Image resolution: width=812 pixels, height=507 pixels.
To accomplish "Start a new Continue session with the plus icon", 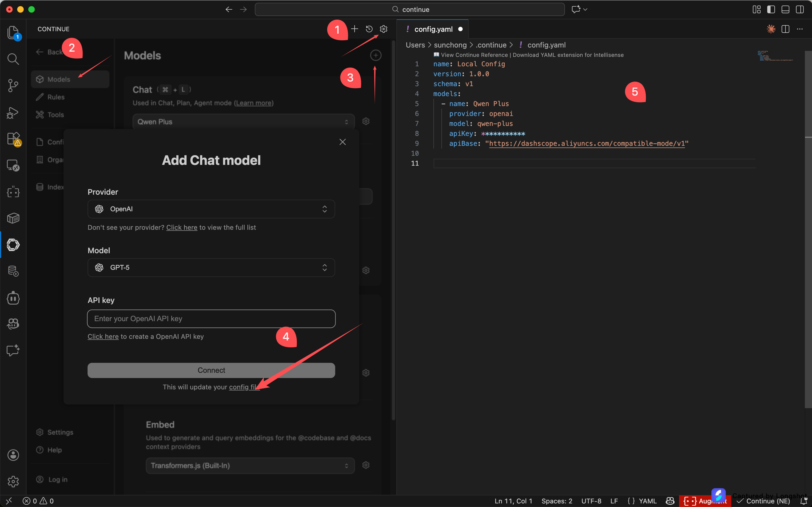I will tap(354, 29).
